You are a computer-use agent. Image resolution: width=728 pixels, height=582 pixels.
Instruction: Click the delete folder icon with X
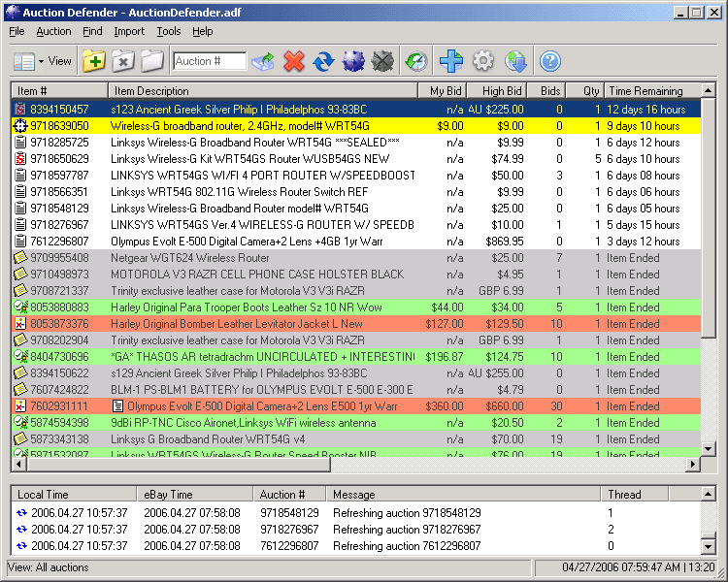point(122,61)
